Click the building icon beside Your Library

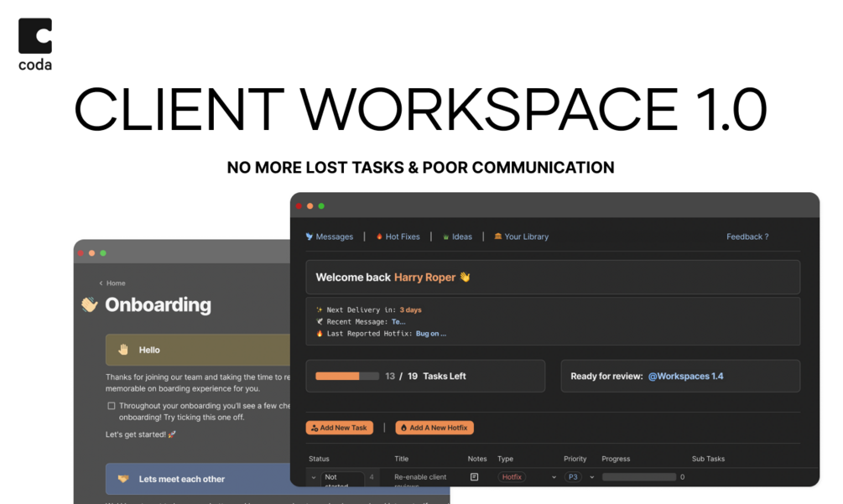498,236
